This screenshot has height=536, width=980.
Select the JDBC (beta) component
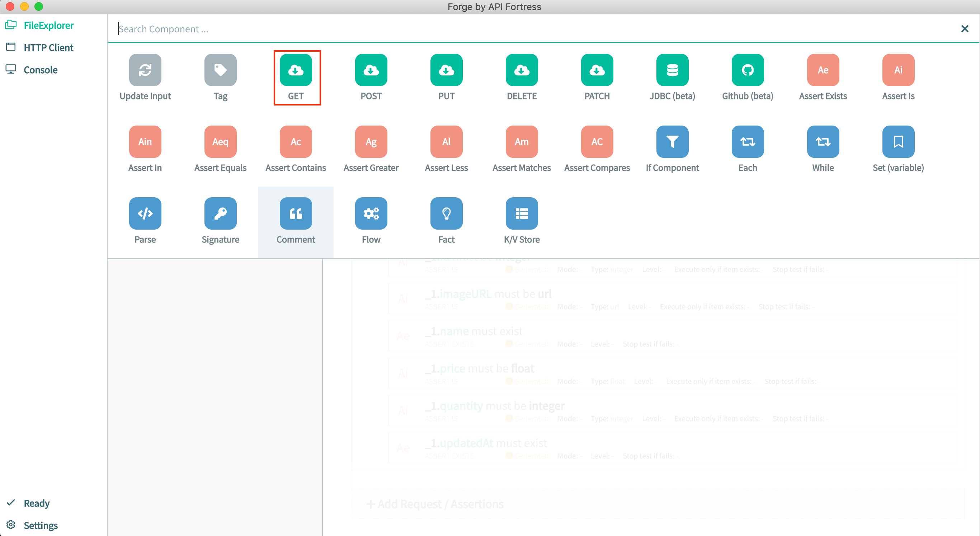click(672, 76)
